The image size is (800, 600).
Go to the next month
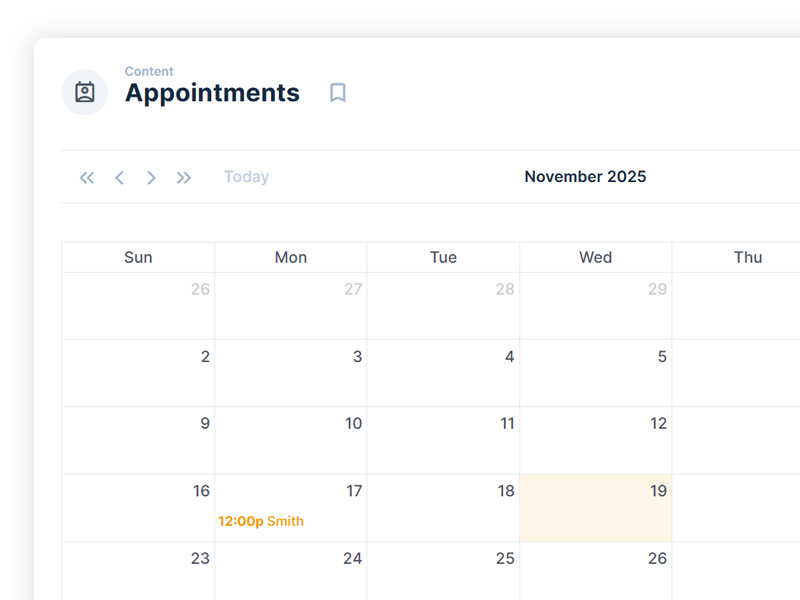pyautogui.click(x=151, y=177)
